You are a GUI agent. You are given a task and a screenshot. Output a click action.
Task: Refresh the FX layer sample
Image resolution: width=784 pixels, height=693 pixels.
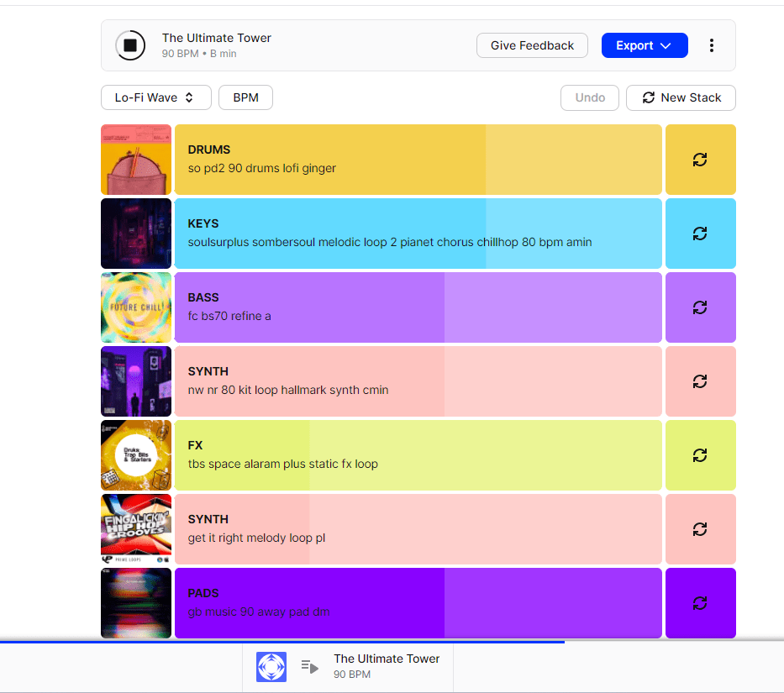click(701, 455)
